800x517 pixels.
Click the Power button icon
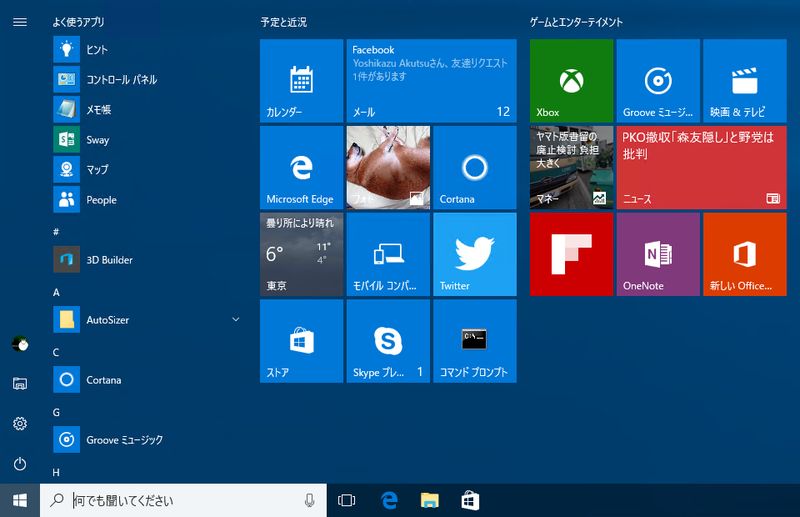20,464
